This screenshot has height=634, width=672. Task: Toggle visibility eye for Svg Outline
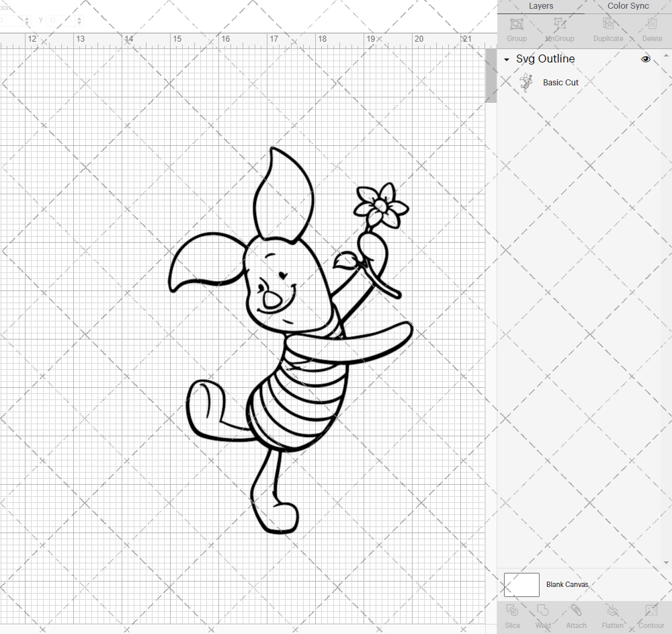click(x=645, y=59)
